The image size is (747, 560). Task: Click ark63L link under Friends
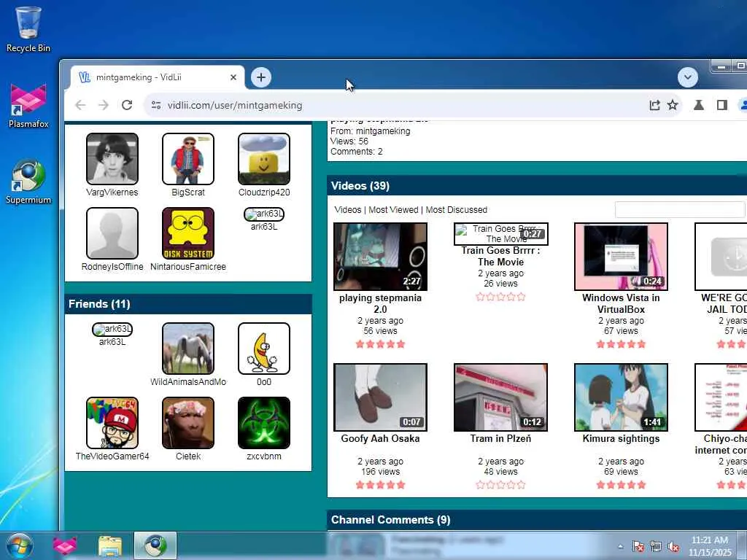[112, 342]
